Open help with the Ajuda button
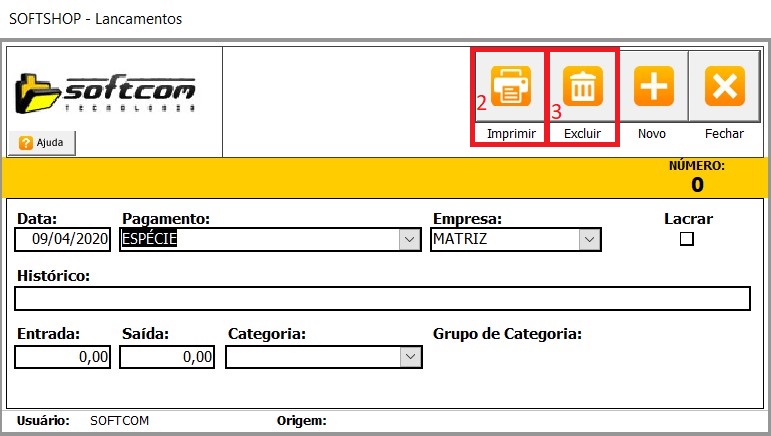The width and height of the screenshot is (771, 436). coord(42,143)
